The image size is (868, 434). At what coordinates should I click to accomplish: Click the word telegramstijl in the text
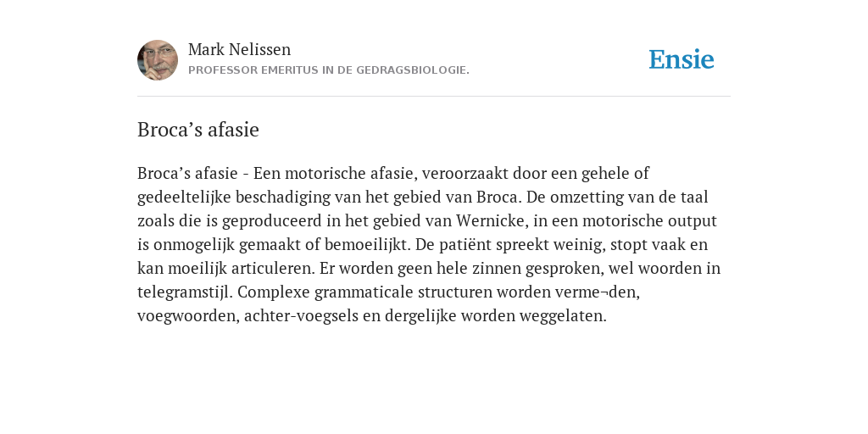click(185, 292)
